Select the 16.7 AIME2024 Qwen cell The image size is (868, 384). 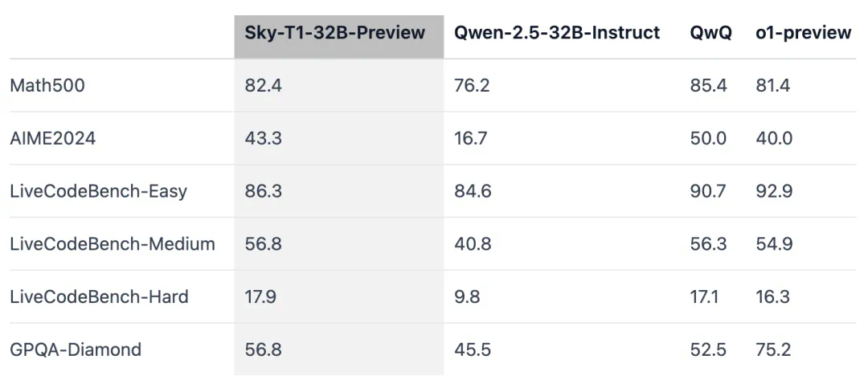(470, 138)
